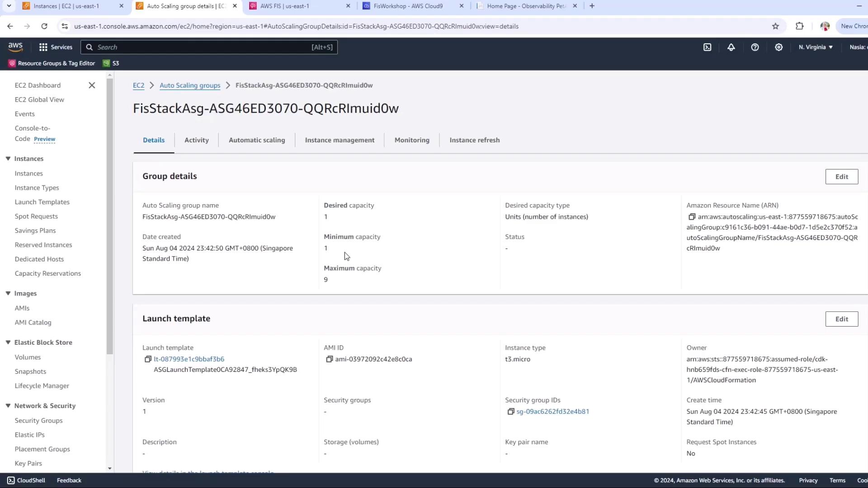Screen dimensions: 868x488
Task: Collapse the Instances sidebar section
Action: (x=8, y=159)
